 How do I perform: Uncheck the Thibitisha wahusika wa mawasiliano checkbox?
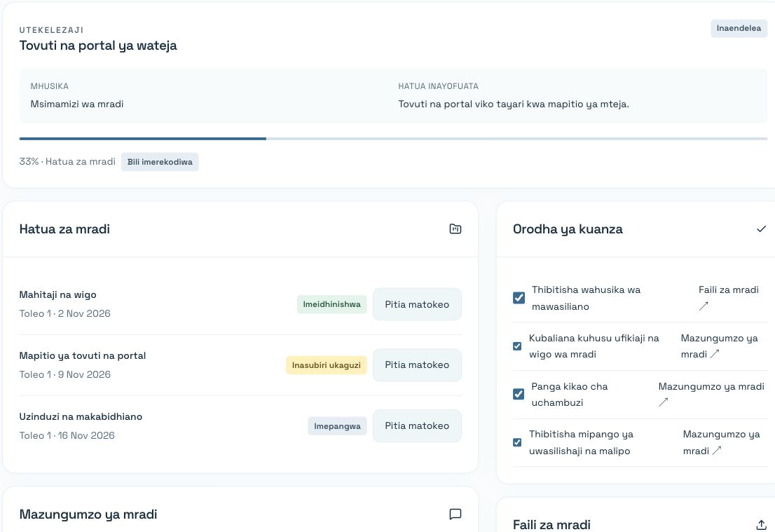click(519, 298)
